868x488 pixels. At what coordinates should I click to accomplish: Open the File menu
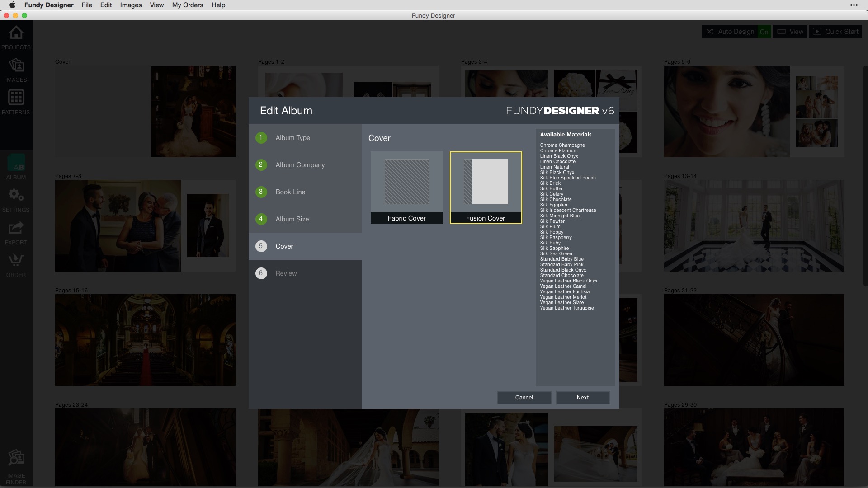[x=87, y=5]
